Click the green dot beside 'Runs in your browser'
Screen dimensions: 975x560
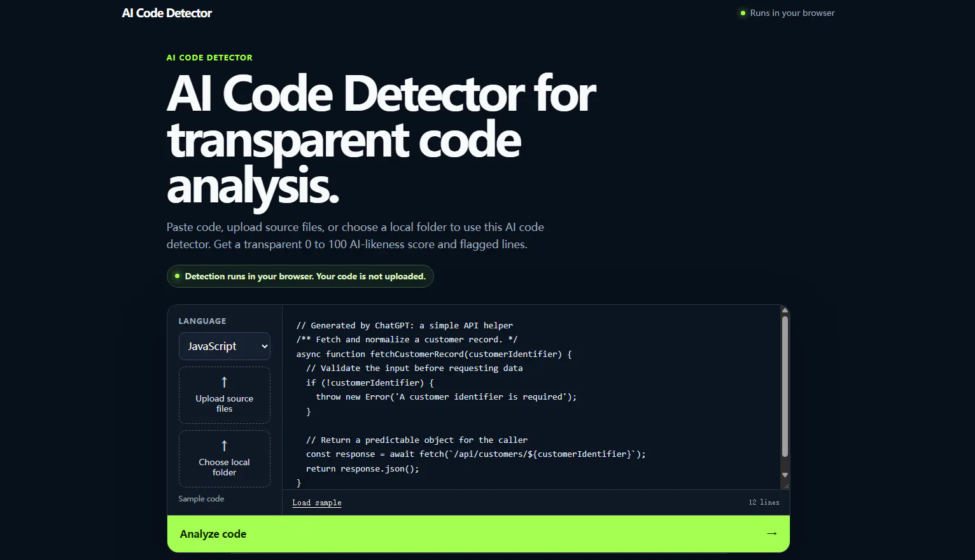pyautogui.click(x=743, y=13)
